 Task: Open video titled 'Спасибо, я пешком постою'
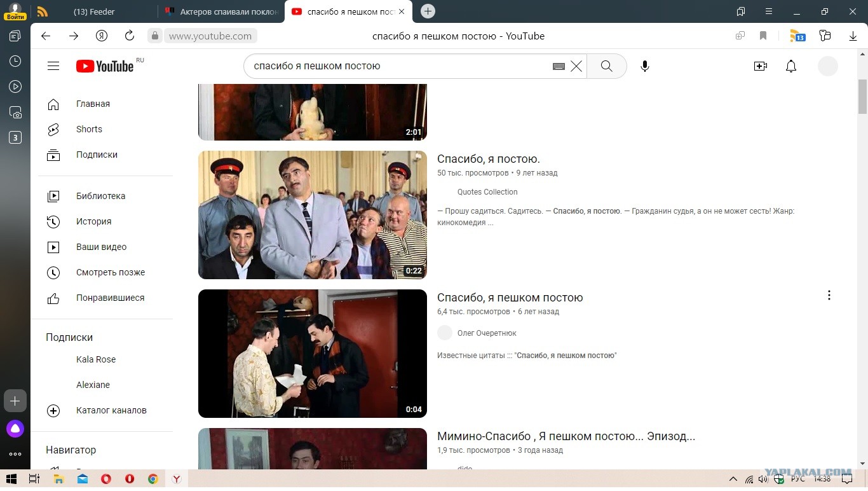tap(510, 298)
